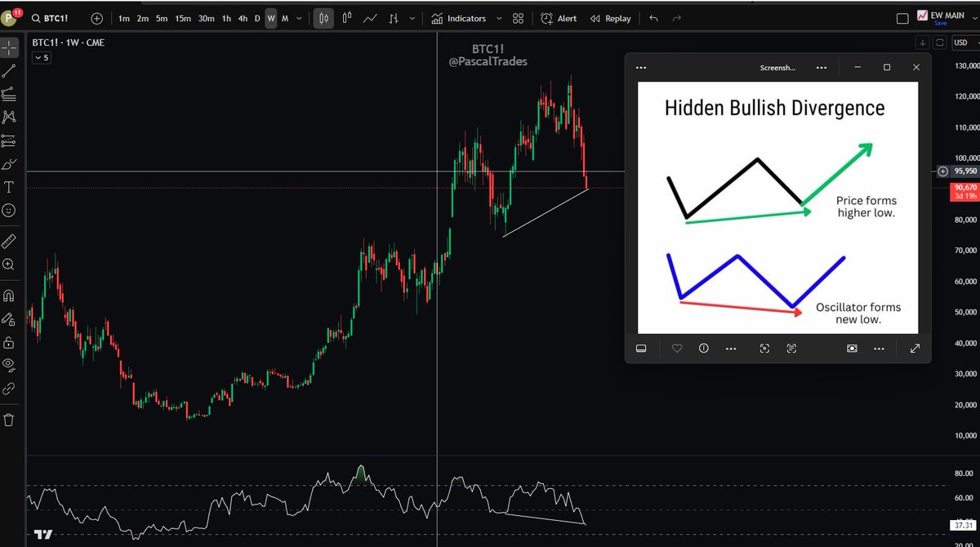Expand the Indicators dropdown chevron

point(499,18)
